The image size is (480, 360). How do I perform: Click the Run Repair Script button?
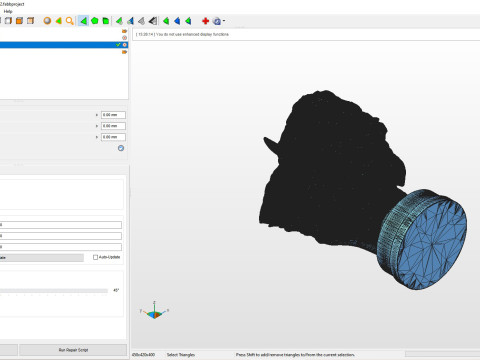pos(73,350)
